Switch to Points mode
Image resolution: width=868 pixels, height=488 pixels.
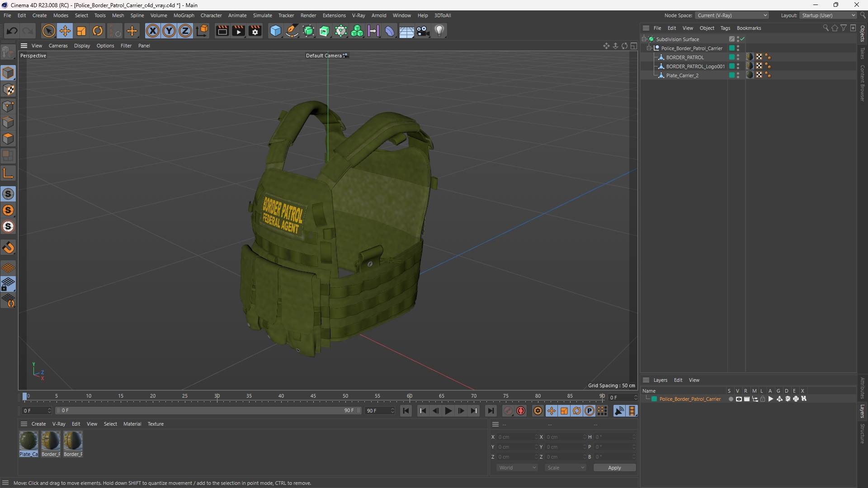pos(8,106)
